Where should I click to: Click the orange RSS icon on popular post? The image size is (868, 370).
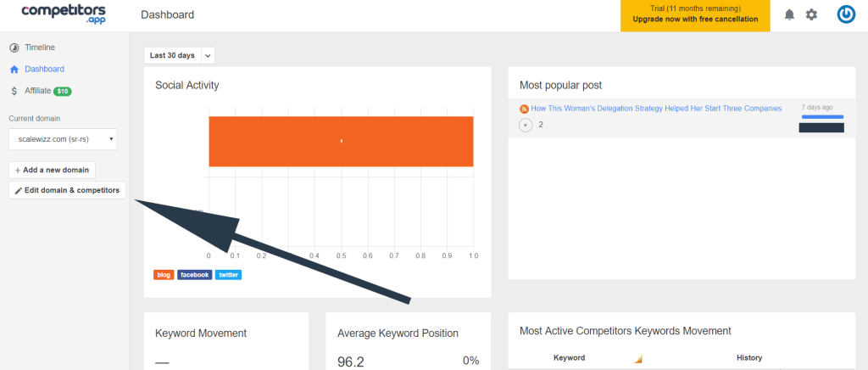(524, 109)
